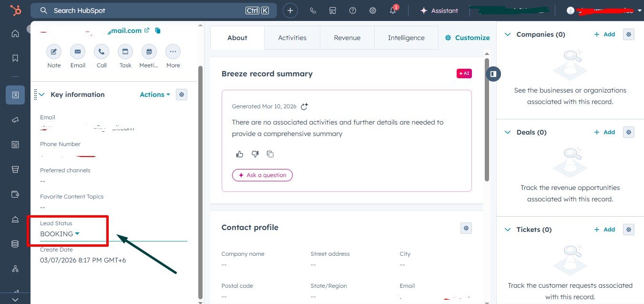Open Key information section settings gear
644x304 pixels.
click(182, 94)
